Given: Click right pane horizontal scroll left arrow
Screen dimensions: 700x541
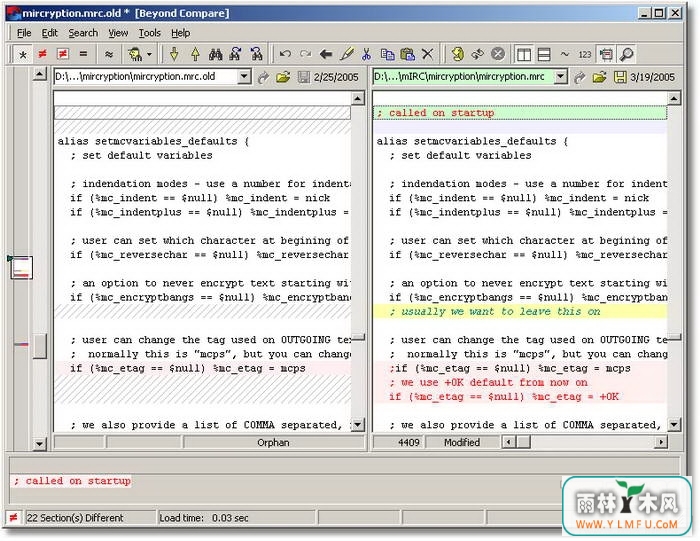Looking at the screenshot, I should [x=508, y=442].
